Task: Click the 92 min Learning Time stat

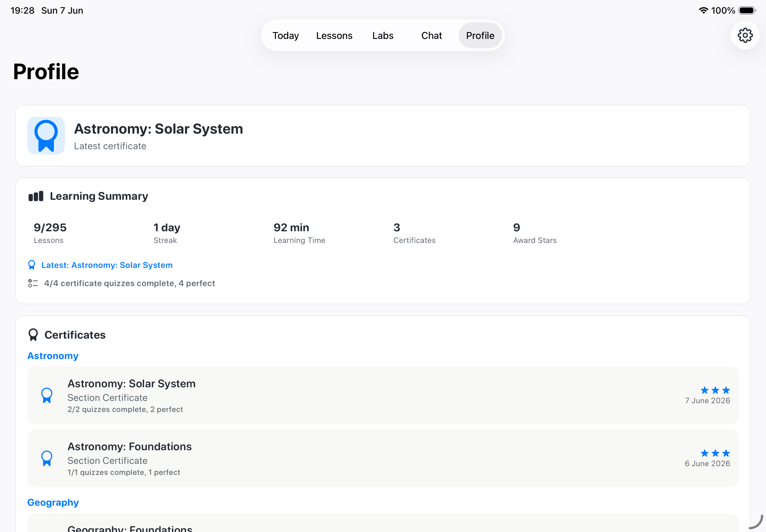Action: pos(299,233)
